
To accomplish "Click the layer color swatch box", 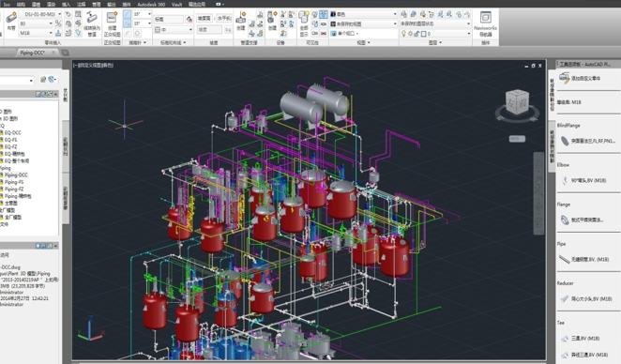I will click(423, 34).
